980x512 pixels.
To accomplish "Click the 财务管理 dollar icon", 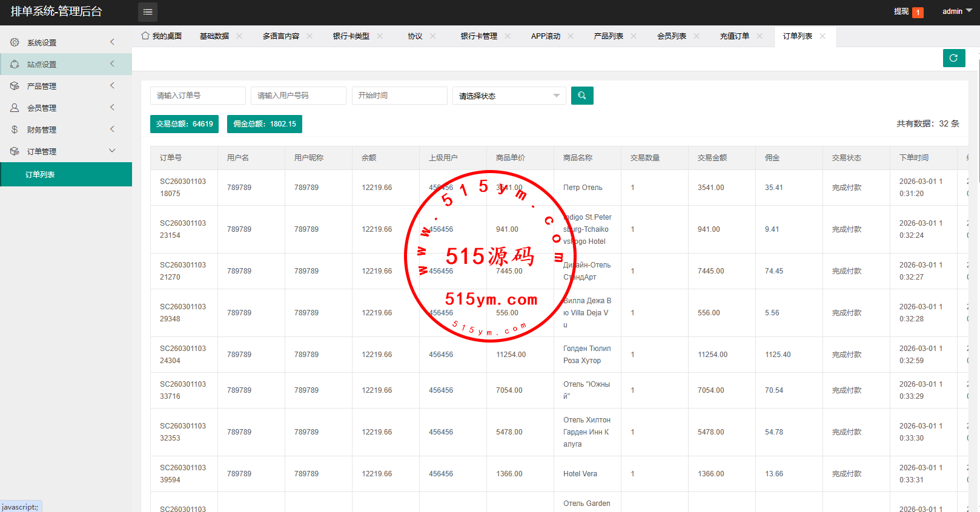I will coord(15,130).
